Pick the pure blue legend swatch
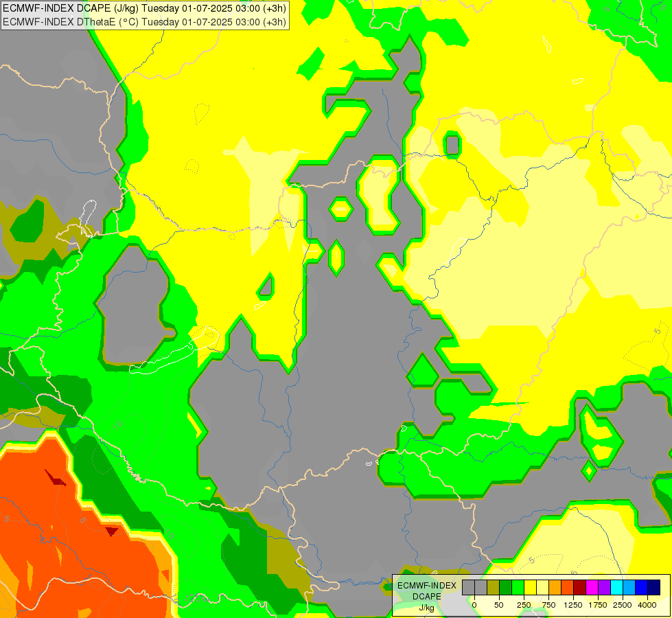This screenshot has width=672, height=618. click(x=642, y=588)
